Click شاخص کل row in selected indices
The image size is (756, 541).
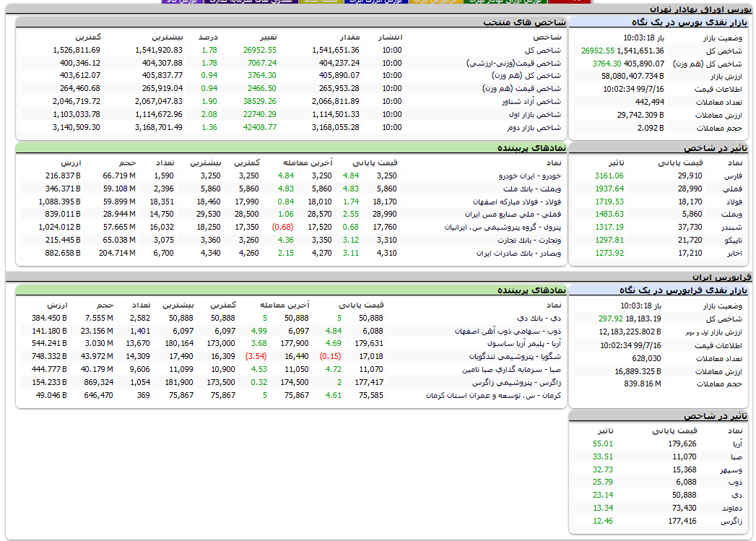coord(547,50)
